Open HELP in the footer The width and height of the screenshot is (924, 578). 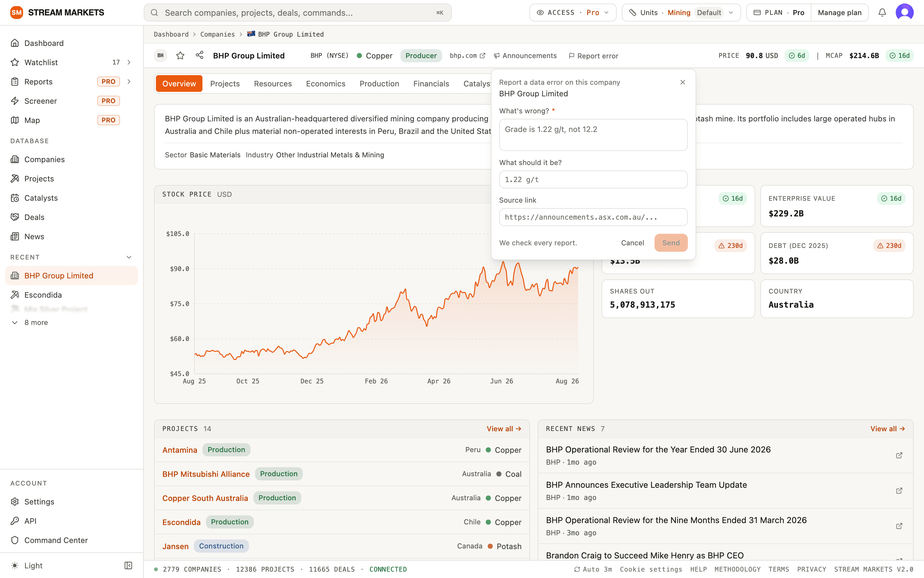pos(698,569)
